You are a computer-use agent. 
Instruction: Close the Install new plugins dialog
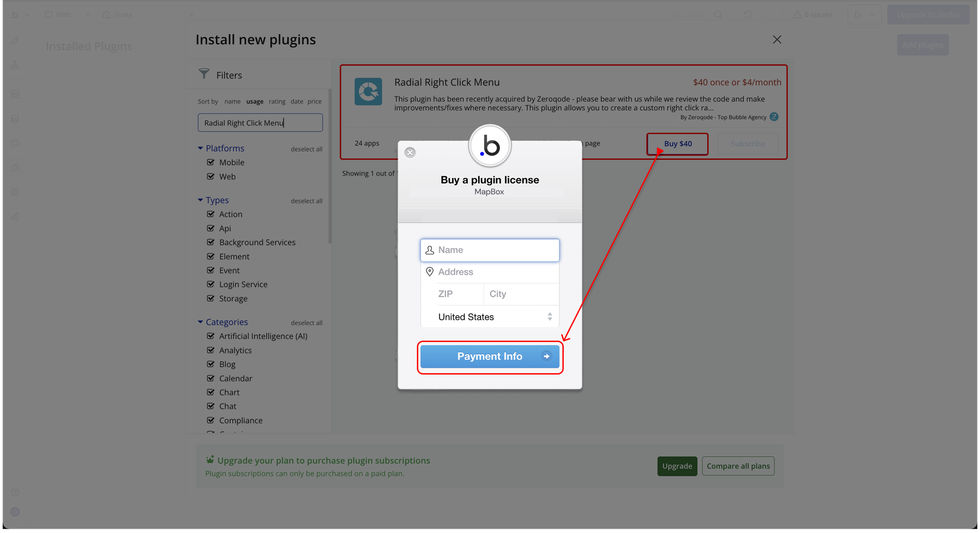pos(777,40)
